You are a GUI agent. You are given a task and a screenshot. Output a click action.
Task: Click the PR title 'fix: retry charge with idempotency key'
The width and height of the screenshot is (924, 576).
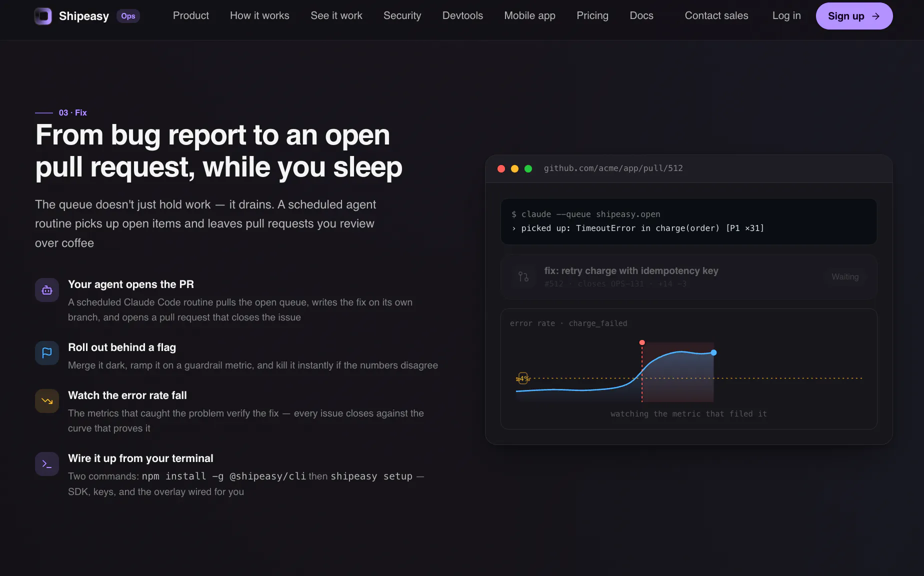(x=631, y=270)
